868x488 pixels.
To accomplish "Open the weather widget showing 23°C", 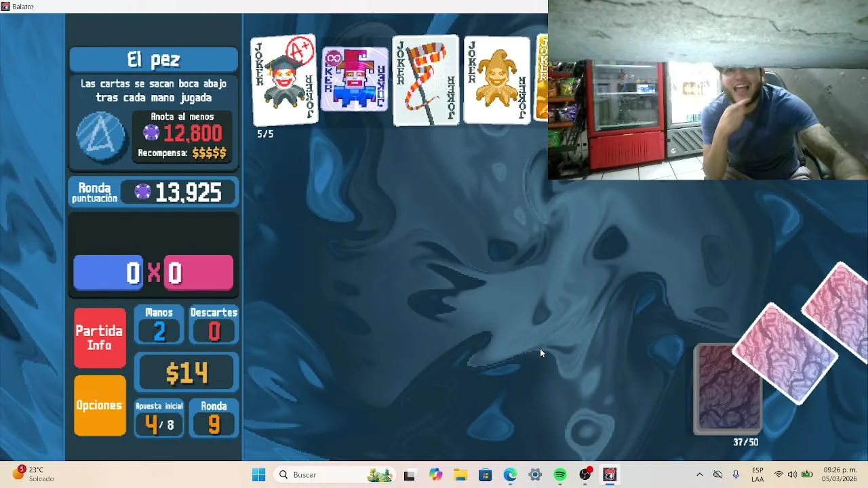I will [32, 474].
